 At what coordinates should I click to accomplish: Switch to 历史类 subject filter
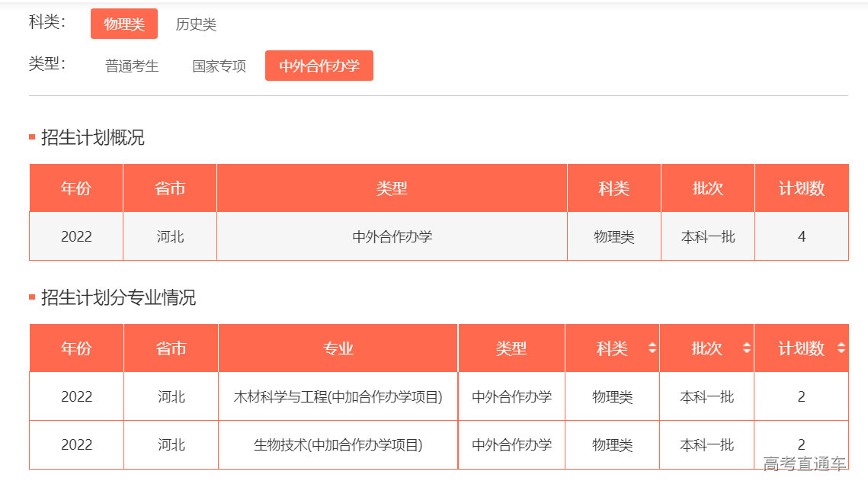click(196, 24)
